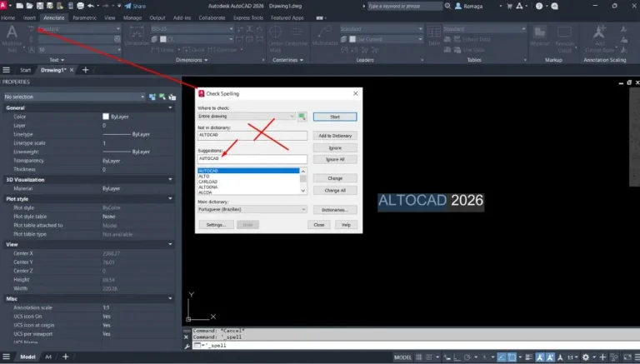This screenshot has height=364, width=640.
Task: Click the search magnifier icon
Action: 447,6
